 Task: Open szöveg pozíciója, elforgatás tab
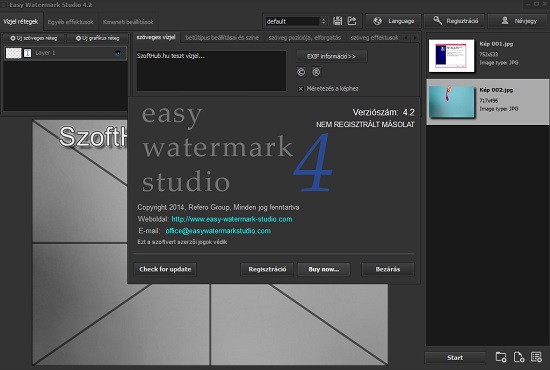click(305, 38)
